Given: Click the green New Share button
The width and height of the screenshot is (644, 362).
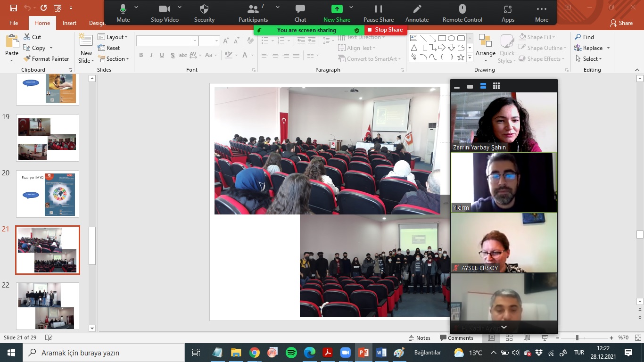Looking at the screenshot, I should (x=337, y=13).
